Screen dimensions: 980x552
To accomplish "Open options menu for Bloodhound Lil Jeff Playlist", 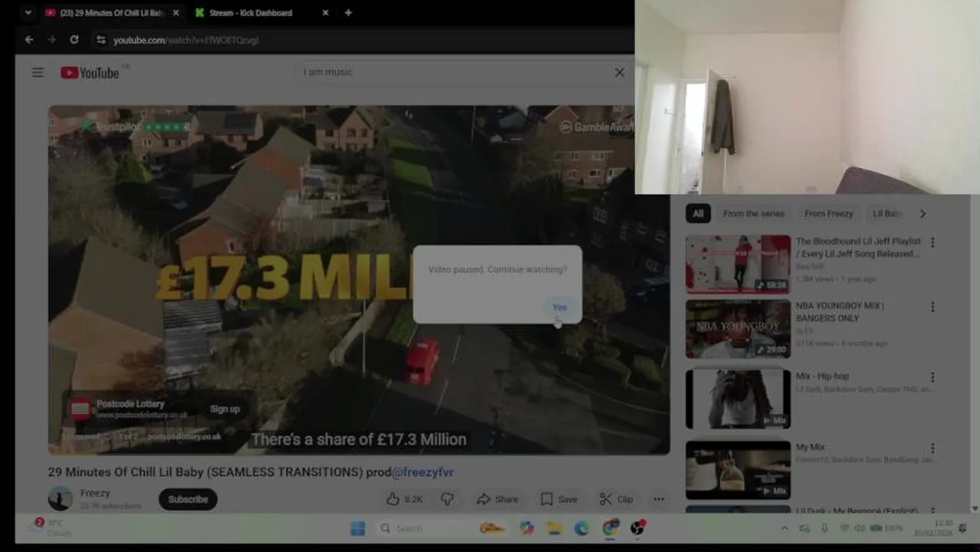I will (932, 242).
